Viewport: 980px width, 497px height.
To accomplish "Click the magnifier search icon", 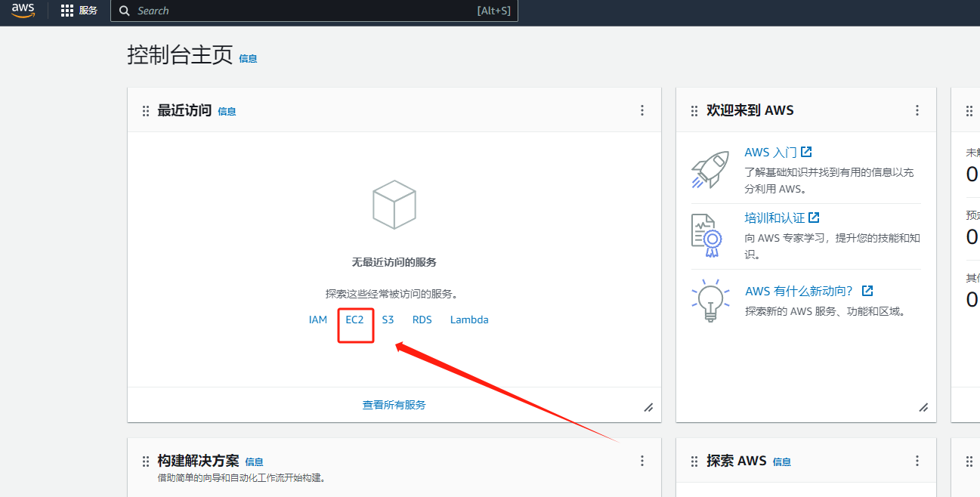I will tap(125, 11).
